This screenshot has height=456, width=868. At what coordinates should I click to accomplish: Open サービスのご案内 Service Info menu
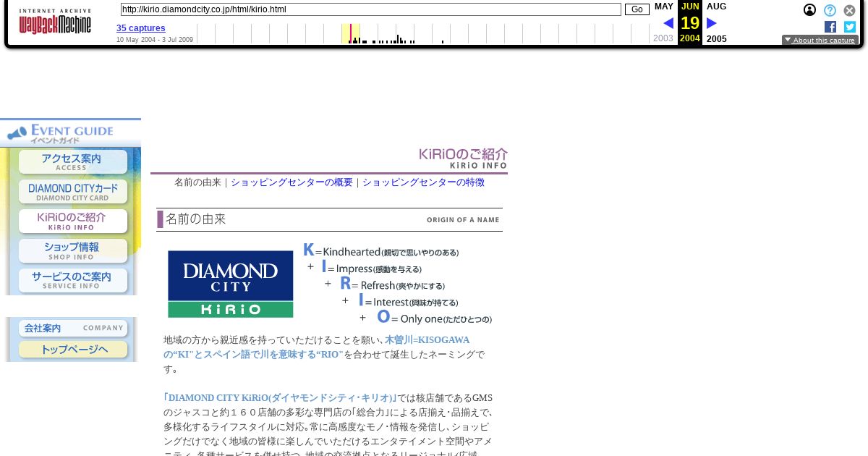click(73, 281)
